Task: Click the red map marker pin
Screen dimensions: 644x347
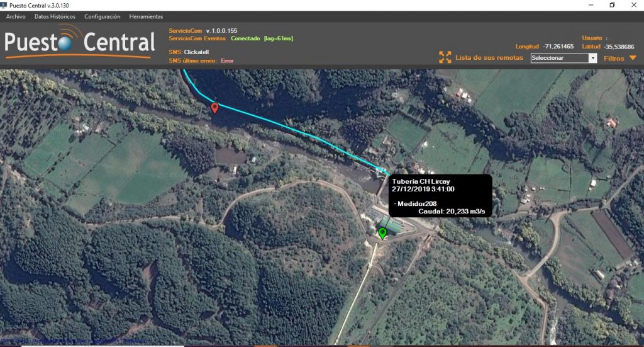Action: 214,108
